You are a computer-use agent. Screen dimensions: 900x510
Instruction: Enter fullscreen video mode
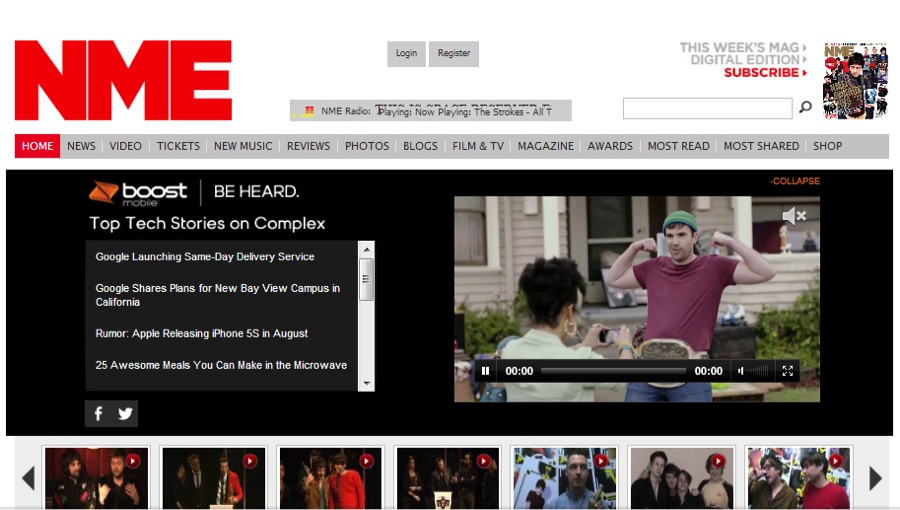coord(788,371)
